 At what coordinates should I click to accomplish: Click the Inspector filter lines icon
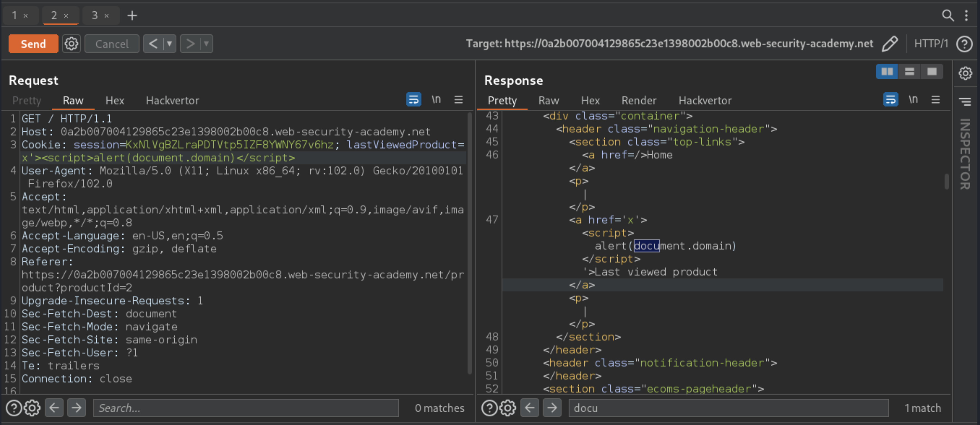[x=965, y=101]
